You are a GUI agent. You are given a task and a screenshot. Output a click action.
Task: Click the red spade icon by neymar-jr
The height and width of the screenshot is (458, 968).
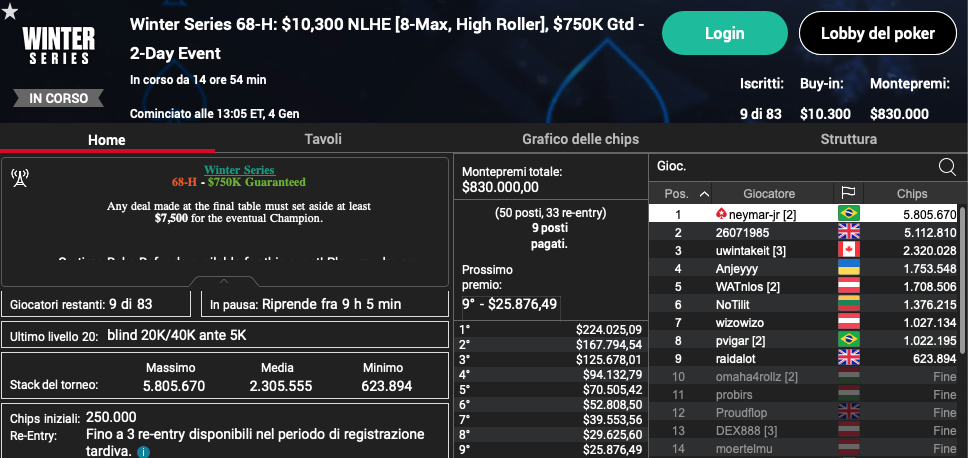(720, 214)
